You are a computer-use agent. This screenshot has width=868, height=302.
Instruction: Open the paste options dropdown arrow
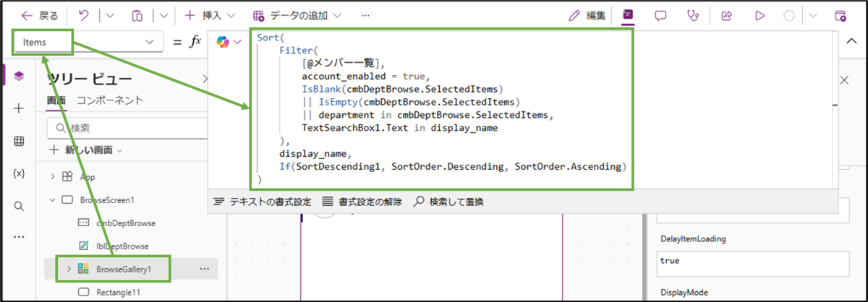(164, 15)
